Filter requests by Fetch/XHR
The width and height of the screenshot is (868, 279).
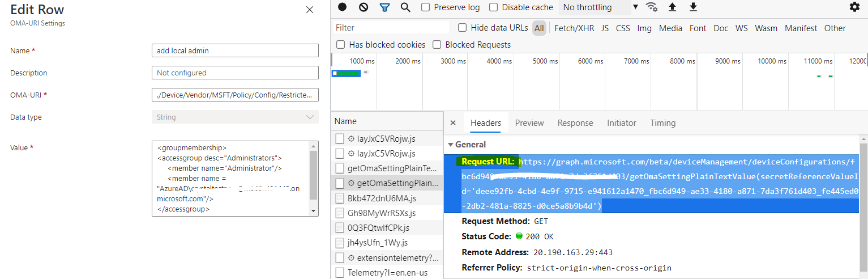[x=574, y=28]
